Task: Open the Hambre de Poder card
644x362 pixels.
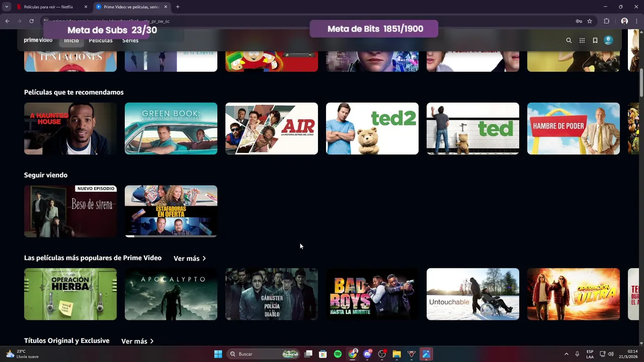Action: pos(574,129)
